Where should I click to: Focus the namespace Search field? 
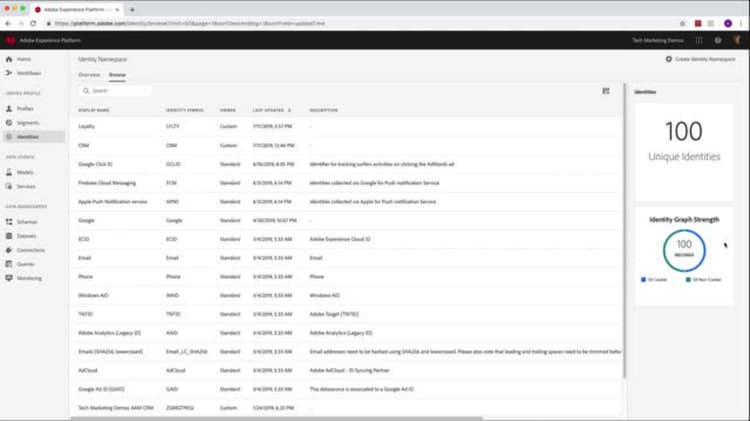coord(116,91)
